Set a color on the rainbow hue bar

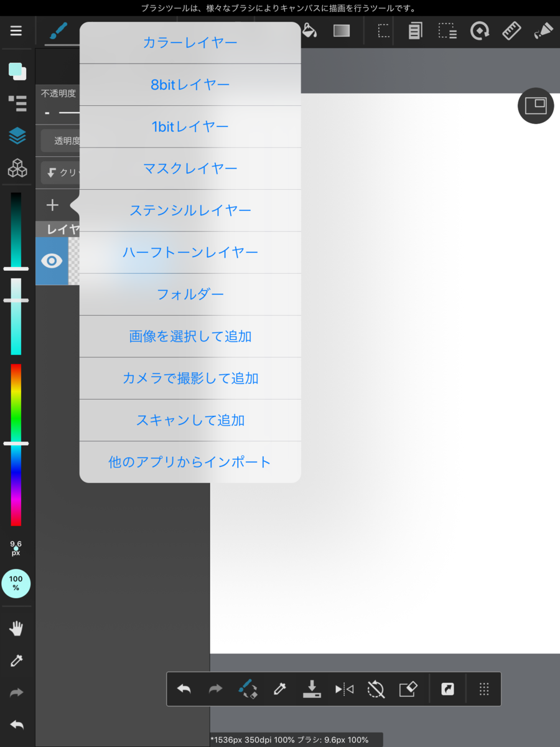tap(16, 444)
